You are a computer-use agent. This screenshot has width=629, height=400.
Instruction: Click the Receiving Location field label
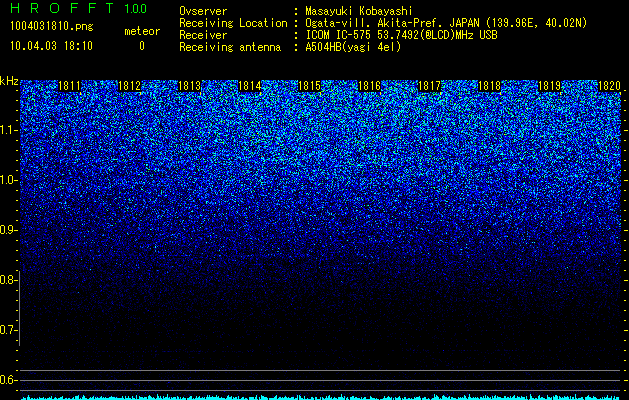pos(233,23)
